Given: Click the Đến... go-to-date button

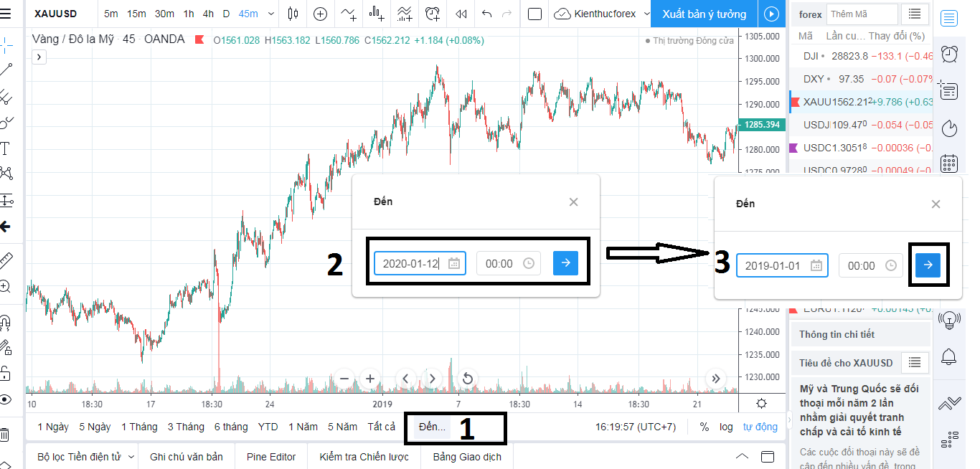Looking at the screenshot, I should (x=432, y=427).
